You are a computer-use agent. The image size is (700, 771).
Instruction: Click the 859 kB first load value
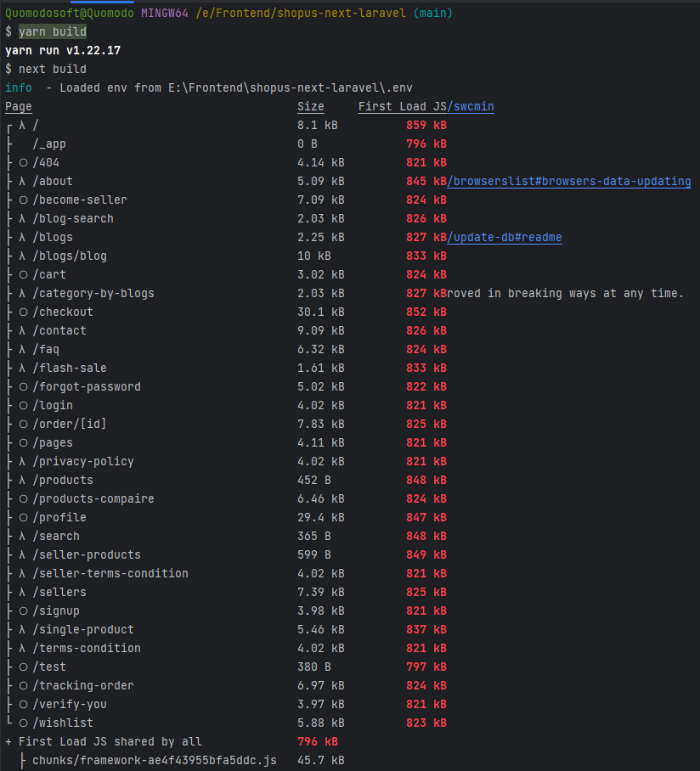426,125
